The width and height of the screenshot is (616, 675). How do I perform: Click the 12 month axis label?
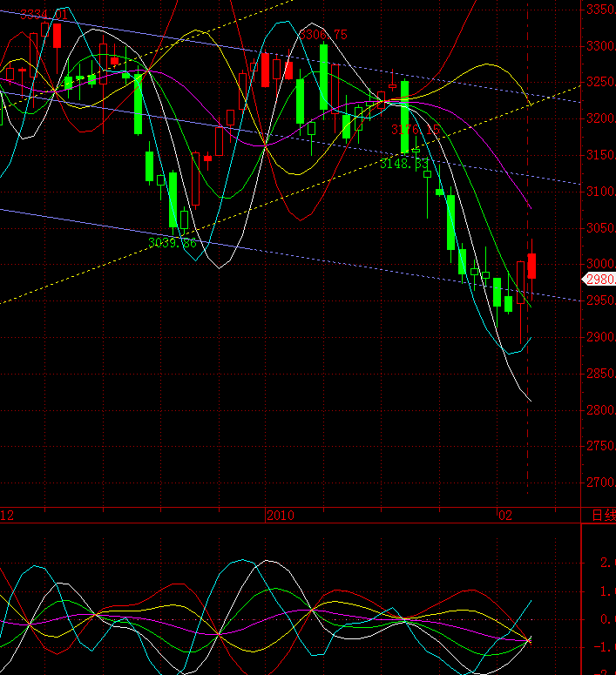7,516
